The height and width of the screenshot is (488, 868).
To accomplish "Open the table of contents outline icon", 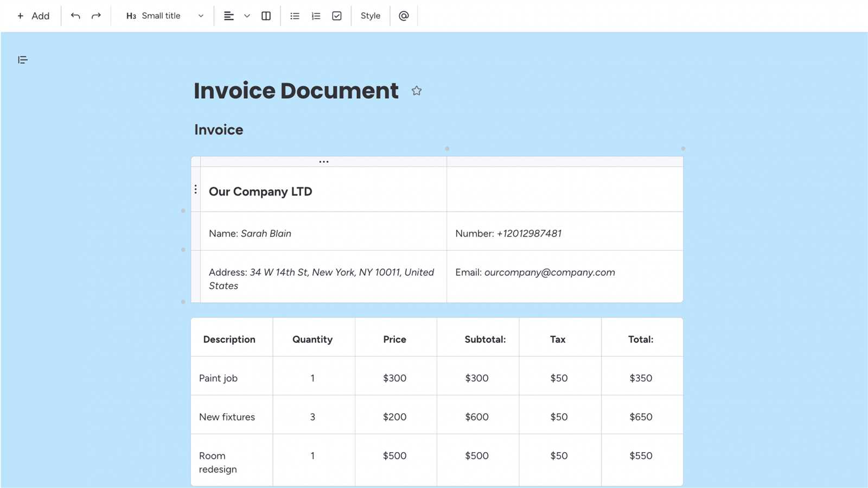I will (x=22, y=60).
